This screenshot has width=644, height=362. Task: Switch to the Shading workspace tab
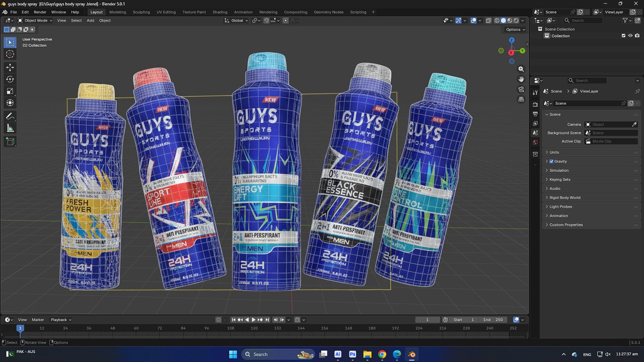[220, 12]
